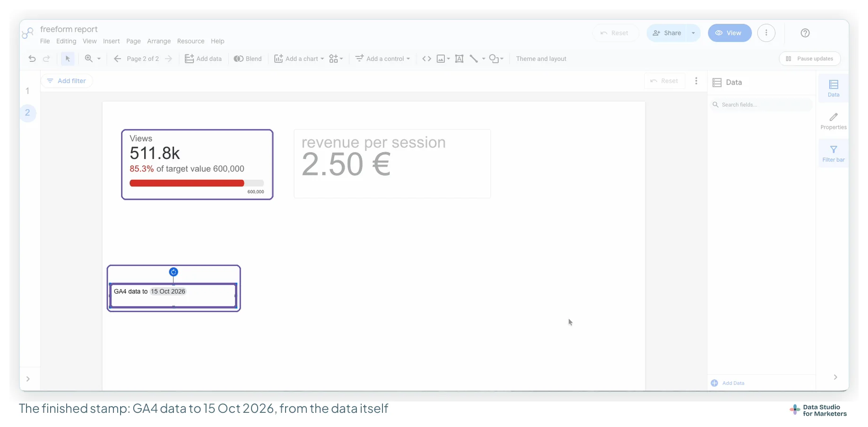Switch to the Data side tab

pos(833,88)
